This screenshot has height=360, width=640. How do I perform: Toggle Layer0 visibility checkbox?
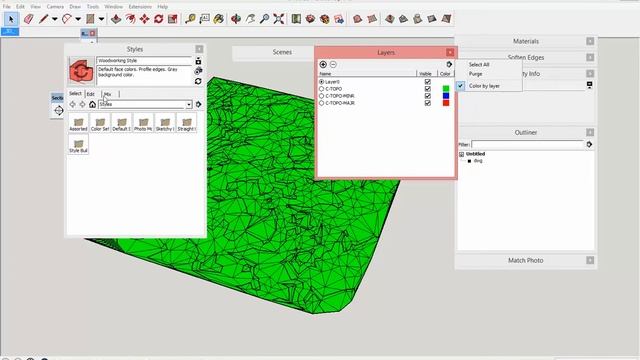click(x=428, y=82)
